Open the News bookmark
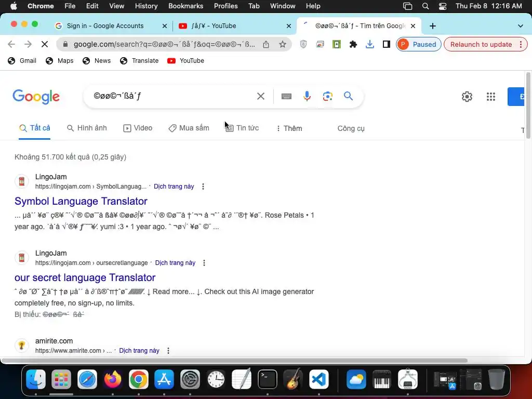 96,61
